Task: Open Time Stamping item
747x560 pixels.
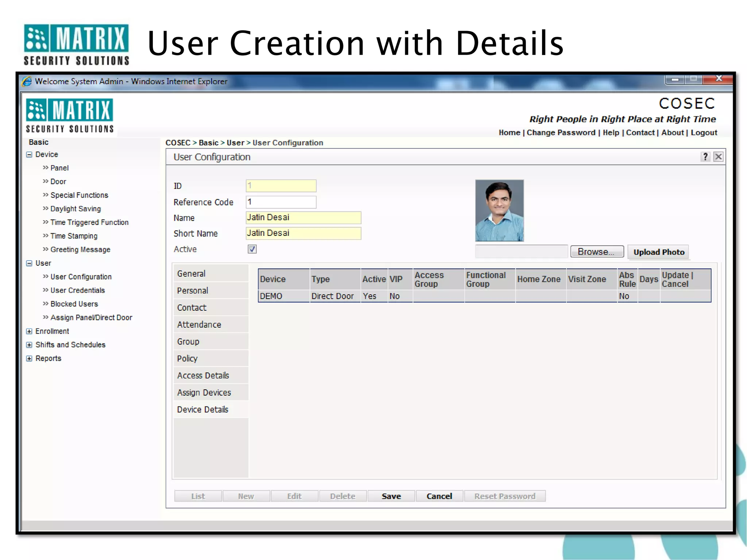Action: click(x=74, y=236)
